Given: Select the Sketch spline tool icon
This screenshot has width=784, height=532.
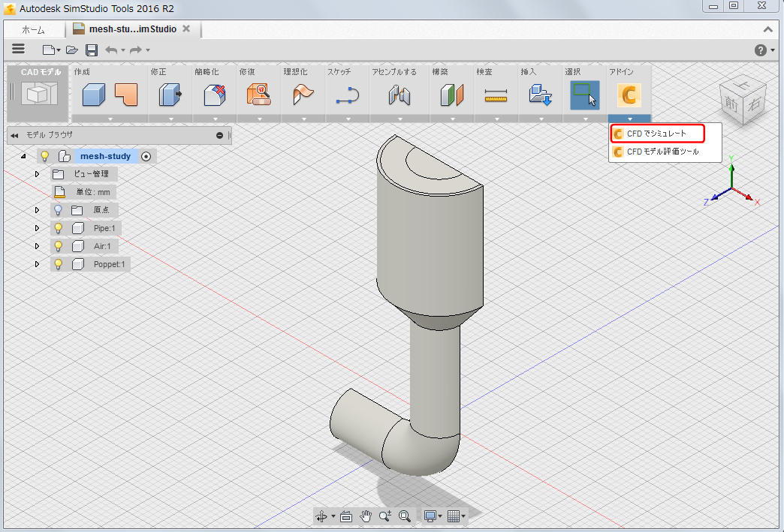Looking at the screenshot, I should pos(348,95).
